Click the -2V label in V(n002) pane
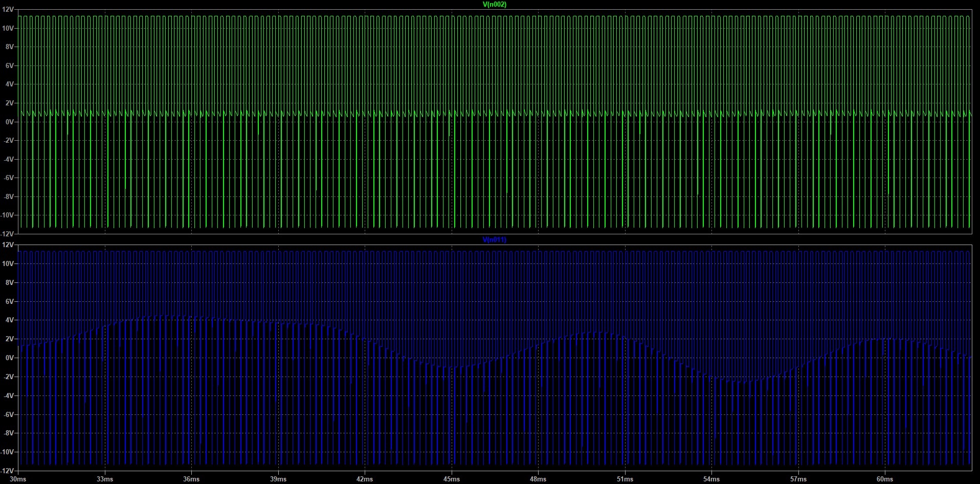 (8, 141)
